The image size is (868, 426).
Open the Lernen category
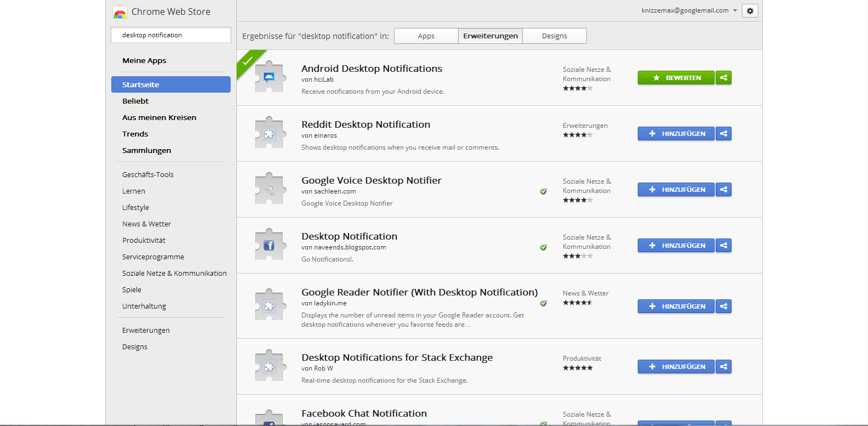tap(134, 191)
